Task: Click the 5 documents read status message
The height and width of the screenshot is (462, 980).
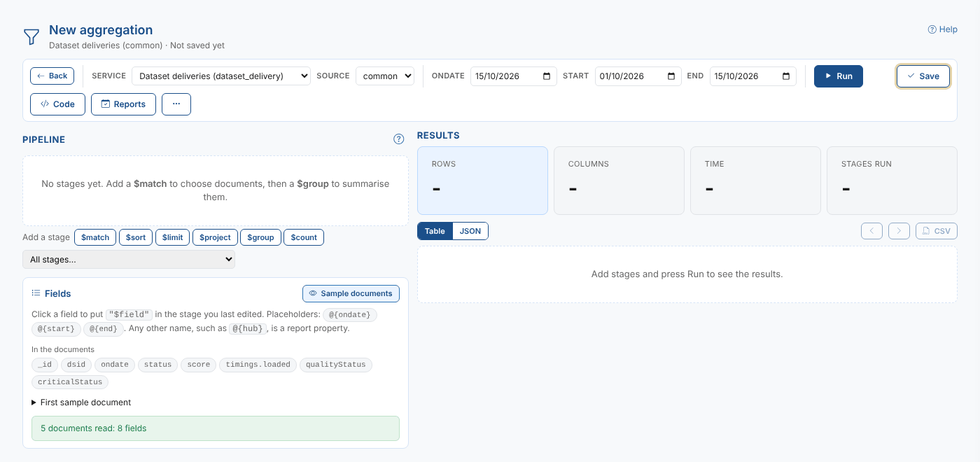Action: click(216, 428)
